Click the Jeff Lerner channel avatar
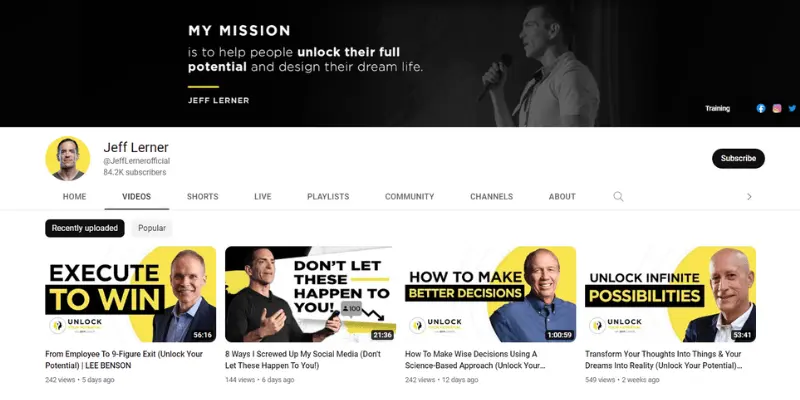 coord(67,158)
